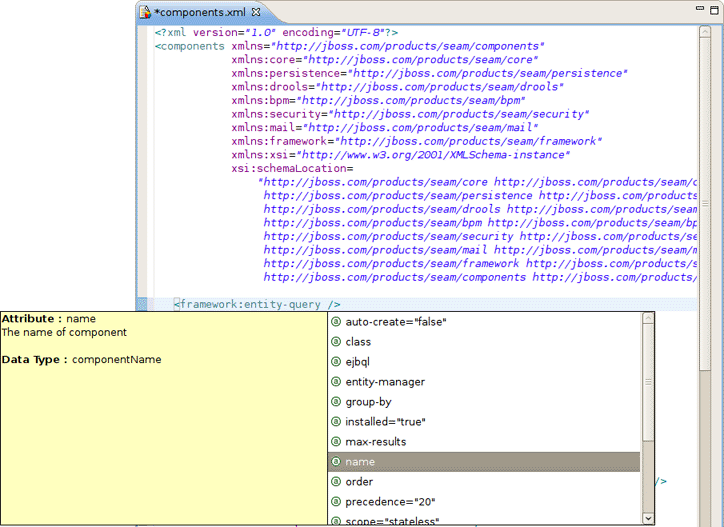Viewport: 724px width, 527px height.
Task: Click the xmlns:mail attribute line
Action: tap(385, 127)
